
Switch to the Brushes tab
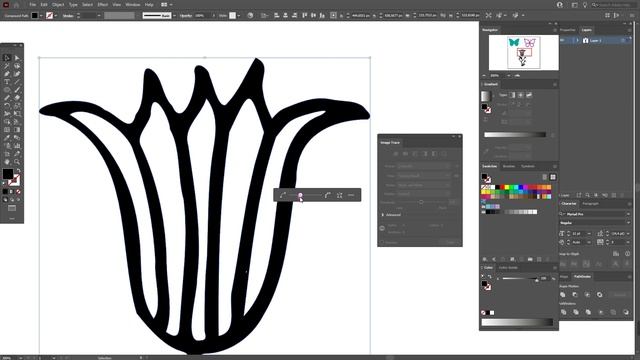(509, 167)
